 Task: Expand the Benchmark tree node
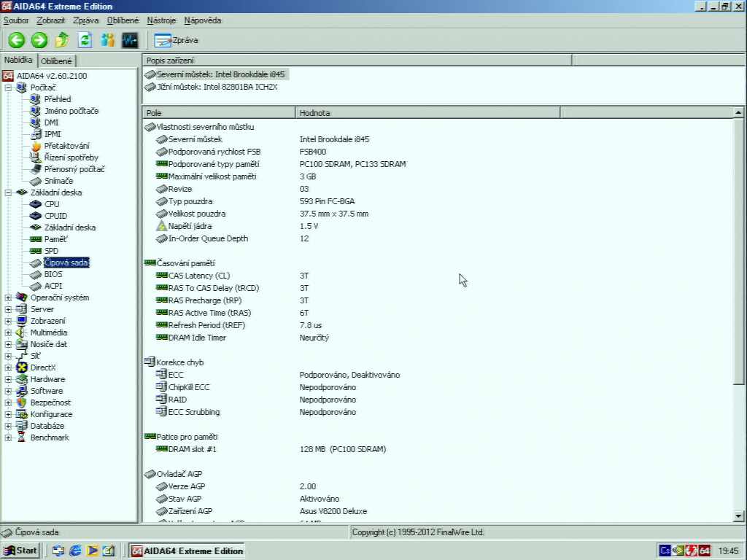pos(8,437)
